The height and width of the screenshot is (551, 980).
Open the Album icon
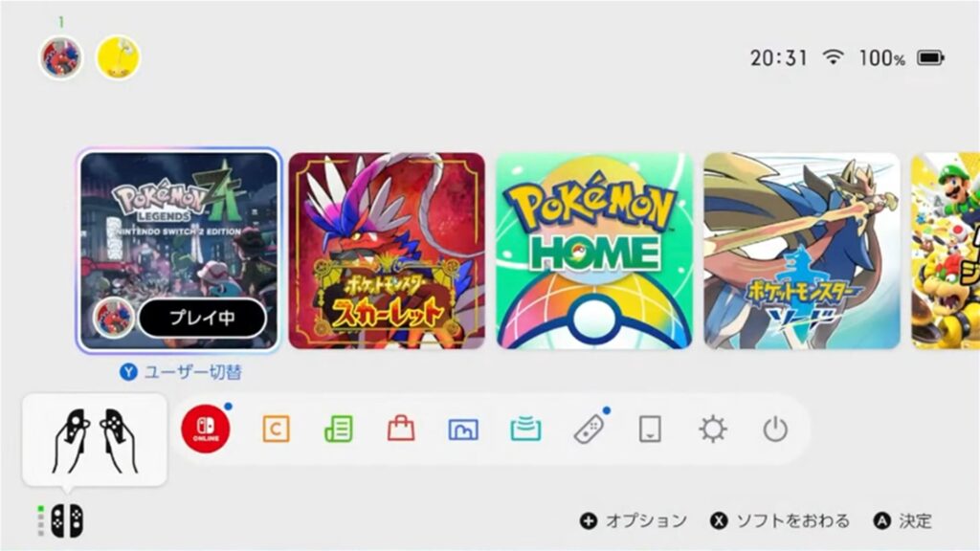463,430
